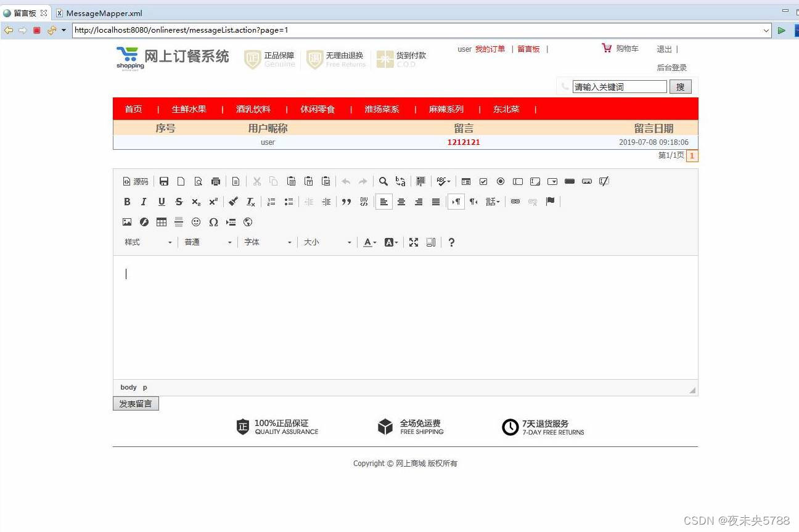799x532 pixels.
Task: Insert a textarea via the toolbar icon
Action: coord(535,181)
